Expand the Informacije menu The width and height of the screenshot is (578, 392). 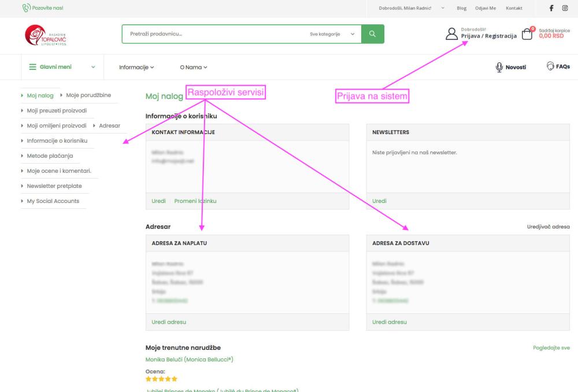pyautogui.click(x=136, y=67)
